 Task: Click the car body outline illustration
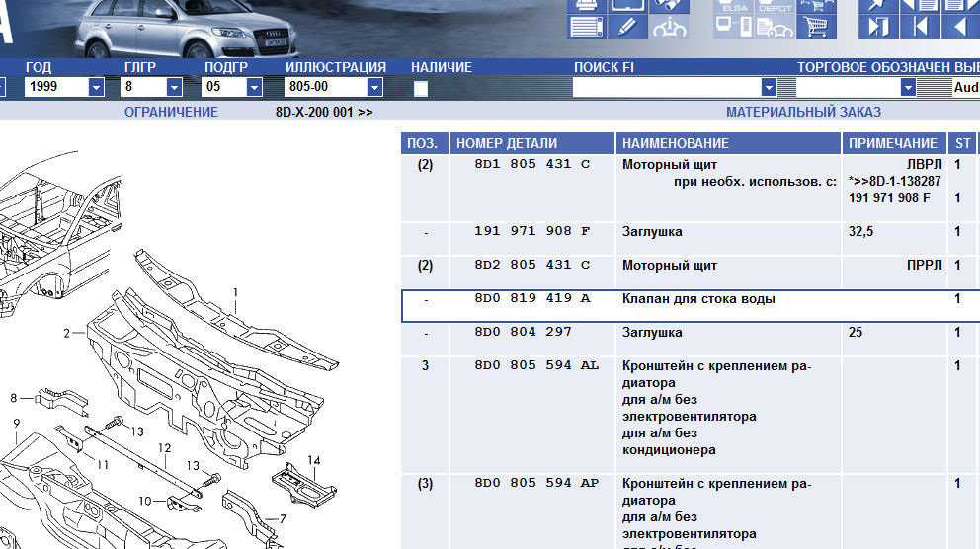click(x=59, y=234)
